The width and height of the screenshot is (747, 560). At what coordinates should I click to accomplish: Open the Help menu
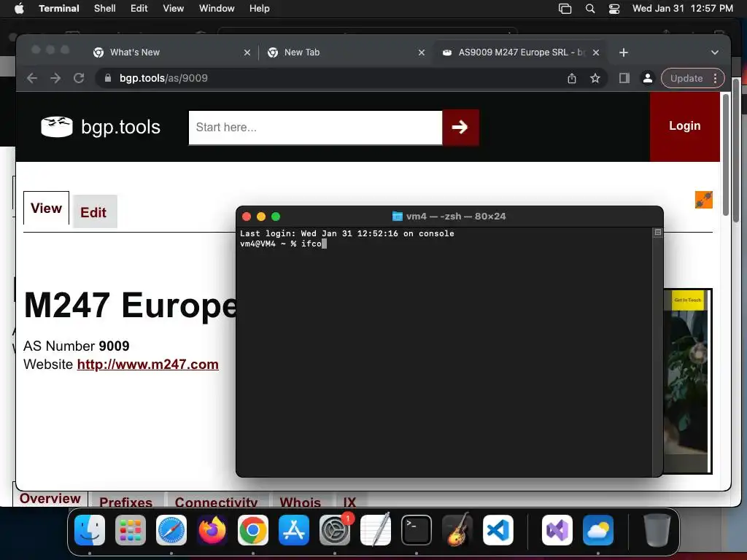[x=260, y=9]
